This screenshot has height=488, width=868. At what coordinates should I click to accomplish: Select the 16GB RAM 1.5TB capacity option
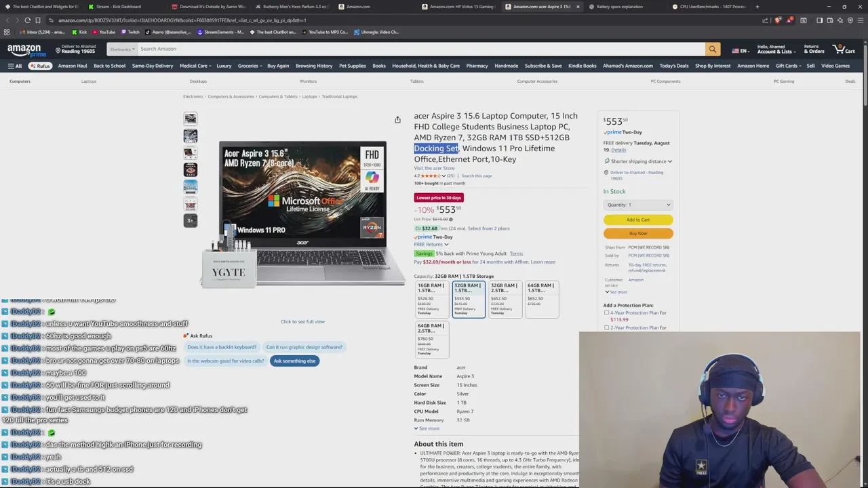click(432, 299)
